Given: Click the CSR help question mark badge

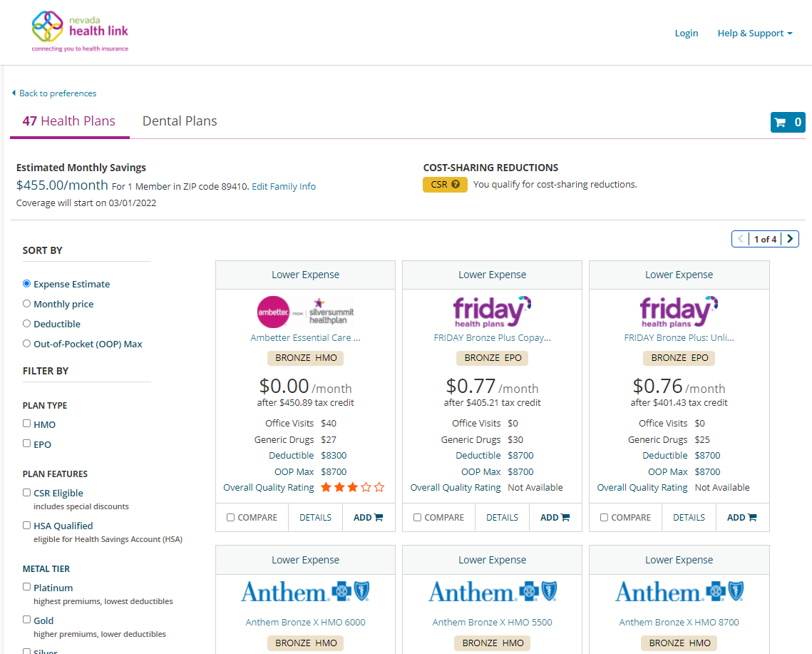Looking at the screenshot, I should click(445, 185).
